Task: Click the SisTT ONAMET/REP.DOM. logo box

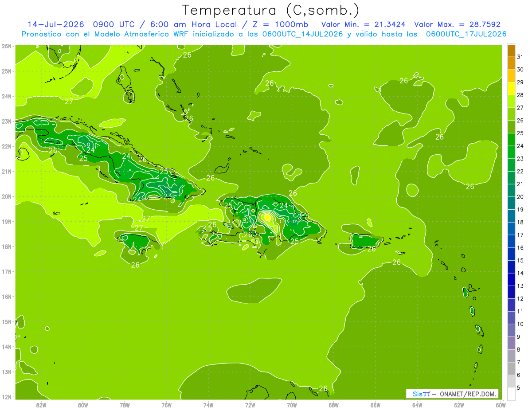Action: click(x=452, y=394)
